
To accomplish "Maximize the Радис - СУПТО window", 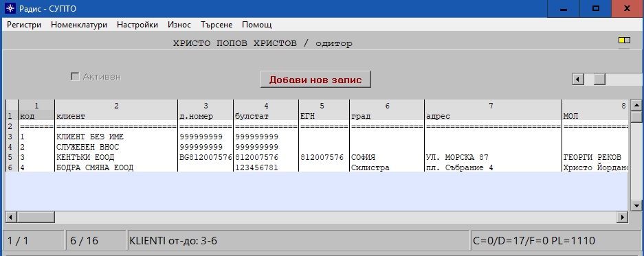I will (595, 9).
